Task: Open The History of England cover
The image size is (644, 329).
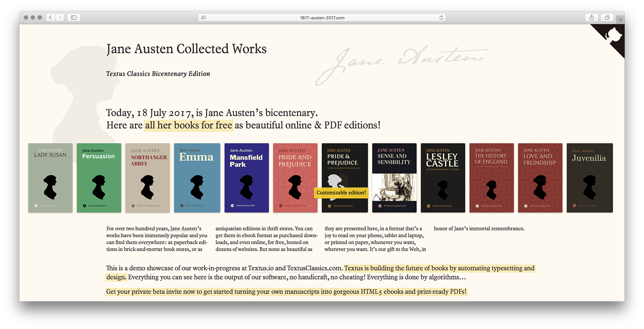Action: tap(492, 178)
